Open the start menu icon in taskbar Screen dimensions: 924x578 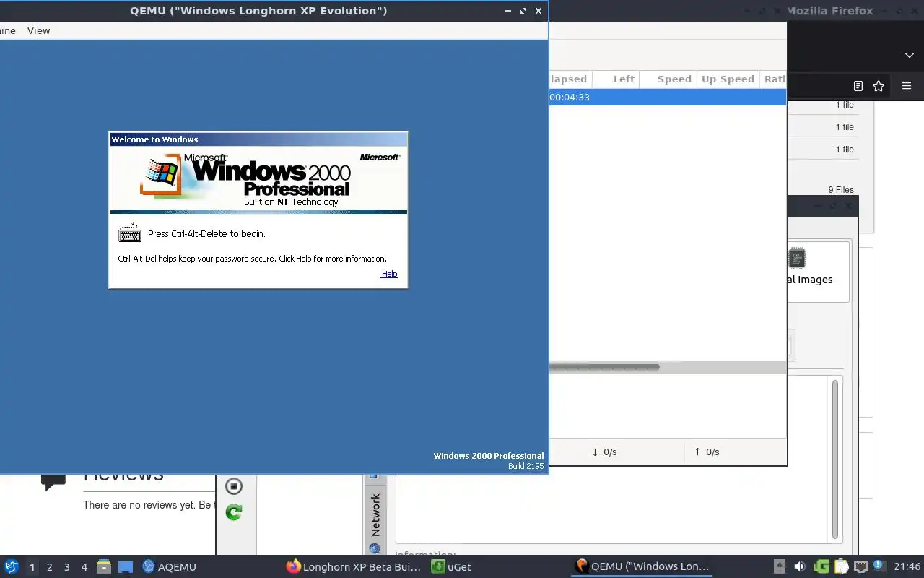coord(11,566)
